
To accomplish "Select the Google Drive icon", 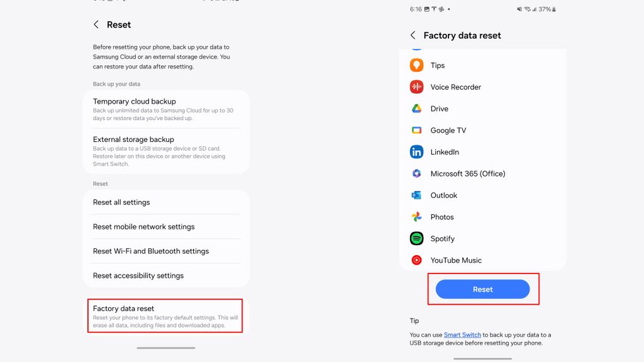I will click(416, 109).
